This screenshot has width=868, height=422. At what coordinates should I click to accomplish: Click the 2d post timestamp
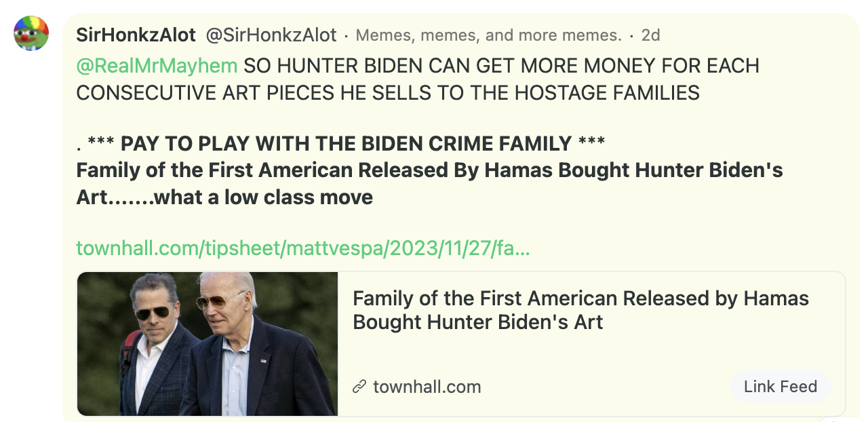[x=650, y=35]
